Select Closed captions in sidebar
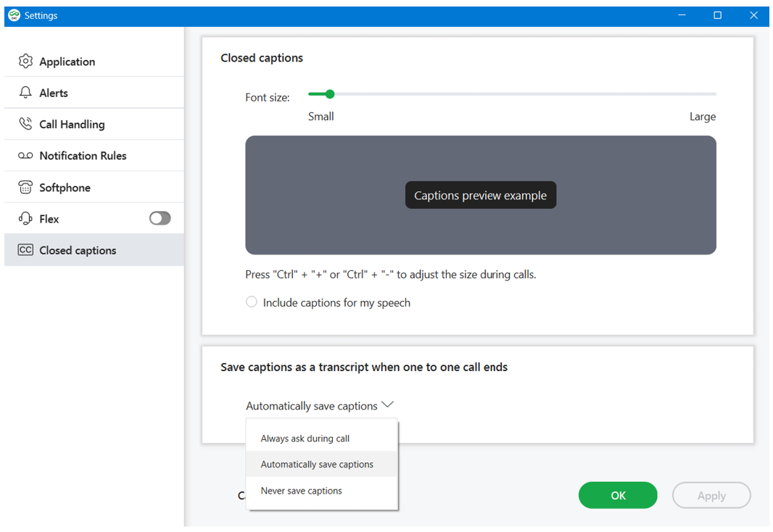Screen dimensions: 773x532 (x=94, y=250)
